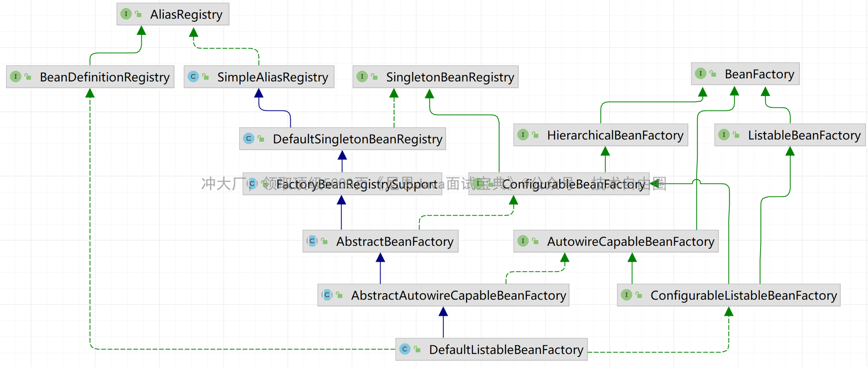
Task: Click the interface icon on AliasRegistry node
Action: pos(126,14)
